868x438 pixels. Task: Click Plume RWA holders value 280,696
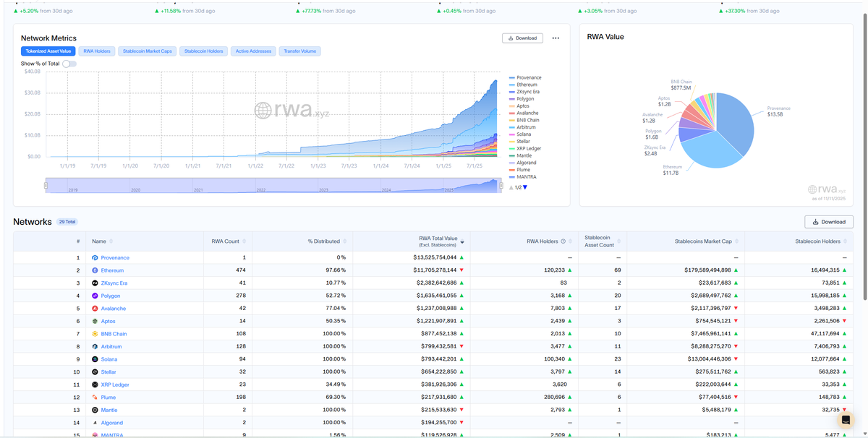tap(553, 397)
